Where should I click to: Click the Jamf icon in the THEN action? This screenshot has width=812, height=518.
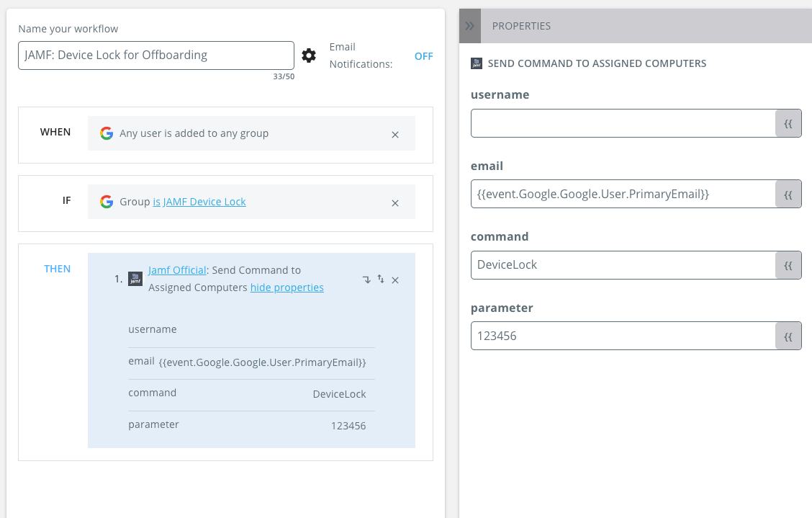click(x=135, y=278)
